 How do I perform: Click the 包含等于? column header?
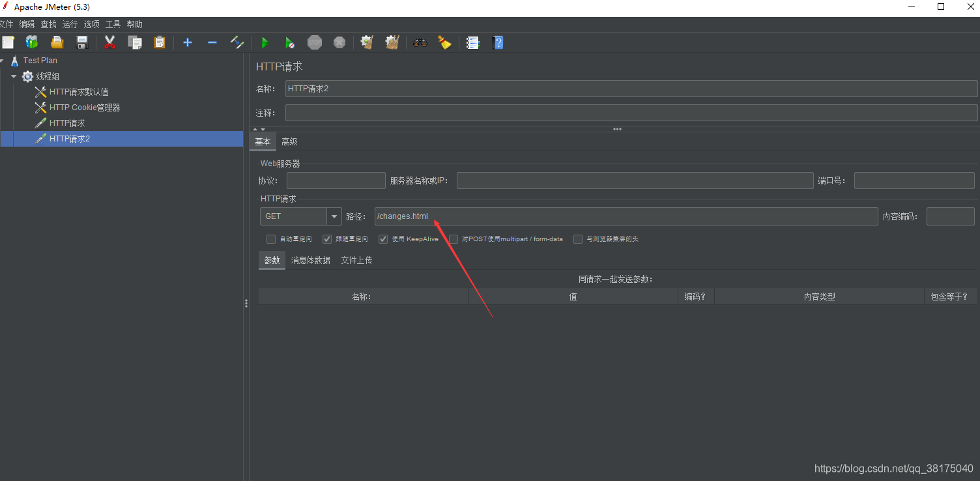pyautogui.click(x=949, y=297)
